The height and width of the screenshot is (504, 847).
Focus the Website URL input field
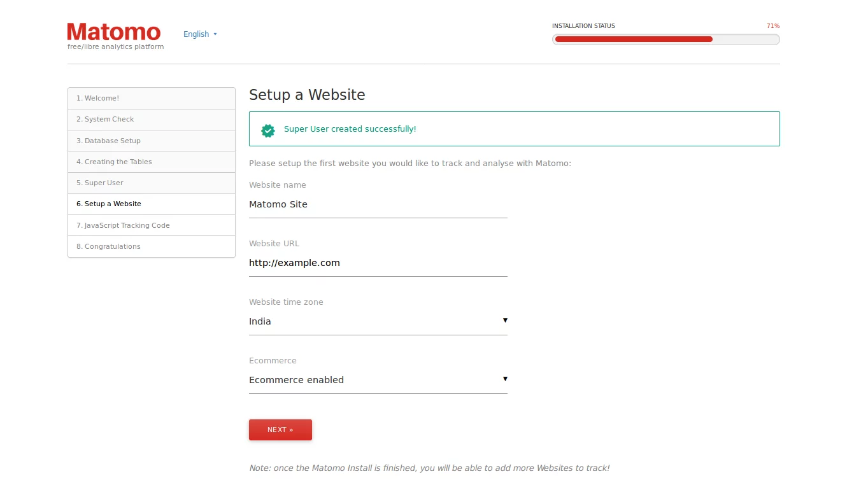coord(378,263)
